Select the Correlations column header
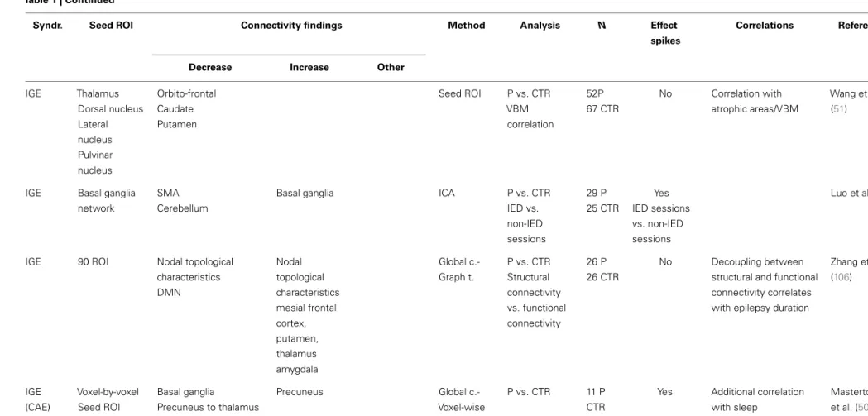The height and width of the screenshot is (416, 868). (x=765, y=26)
